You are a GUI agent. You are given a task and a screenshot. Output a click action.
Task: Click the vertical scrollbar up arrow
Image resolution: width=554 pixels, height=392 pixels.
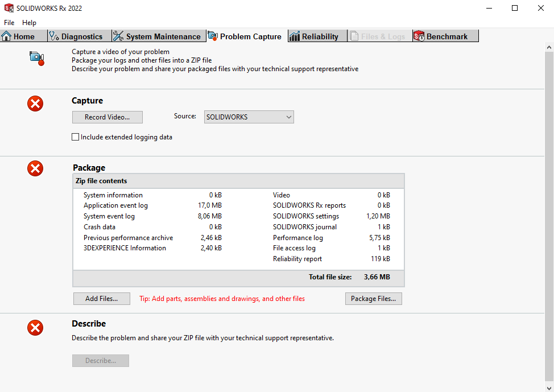pos(549,48)
